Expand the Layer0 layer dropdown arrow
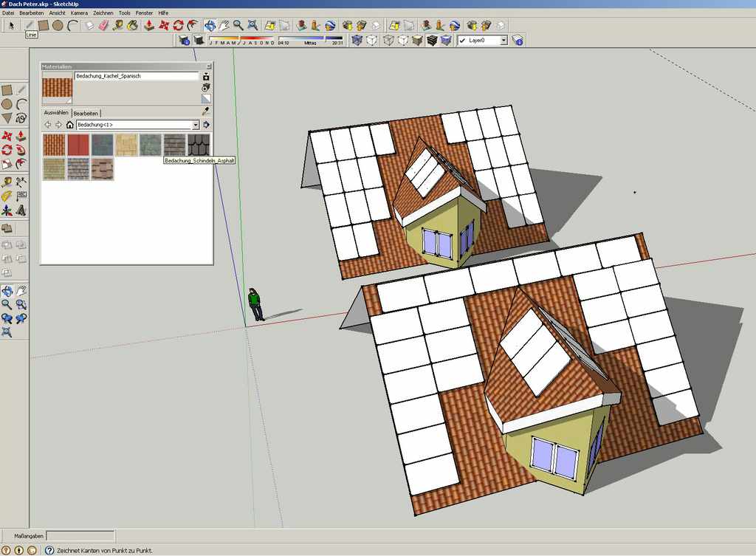Image resolution: width=756 pixels, height=556 pixels. (x=504, y=41)
